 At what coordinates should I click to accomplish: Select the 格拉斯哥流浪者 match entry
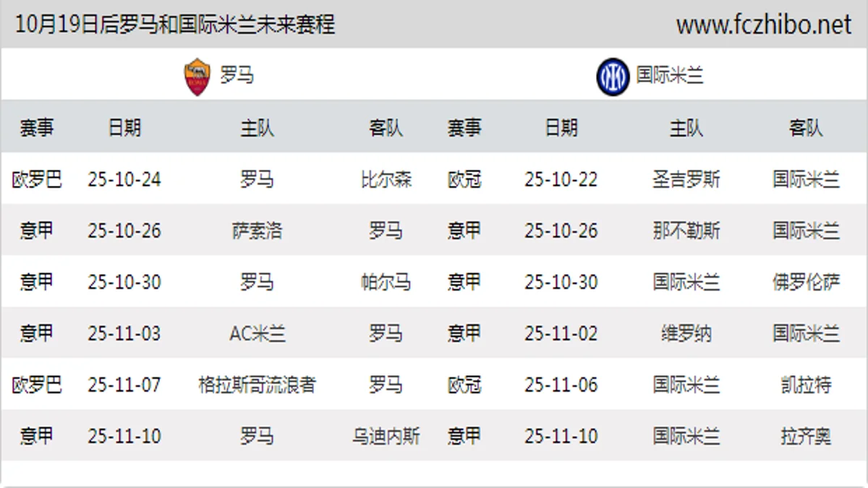tap(257, 385)
